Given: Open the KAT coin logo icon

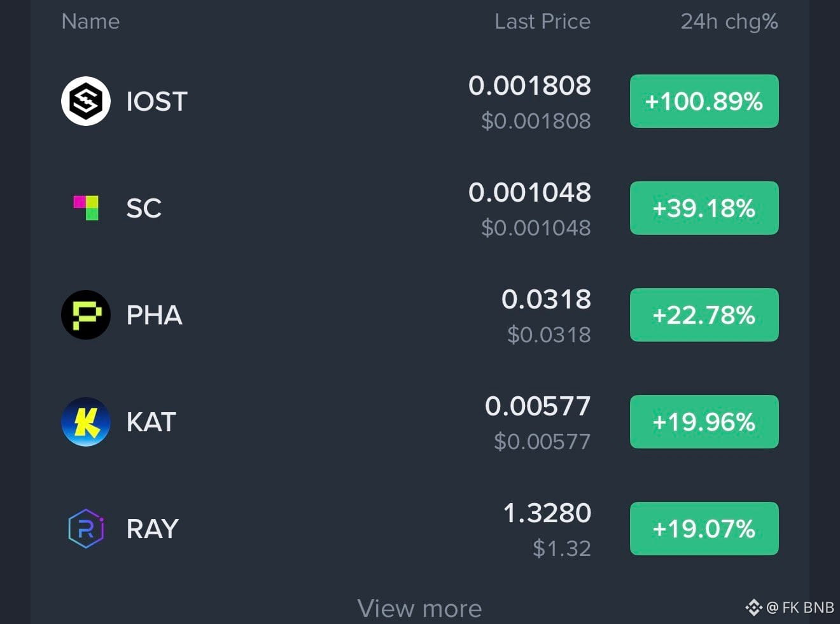Looking at the screenshot, I should point(86,422).
